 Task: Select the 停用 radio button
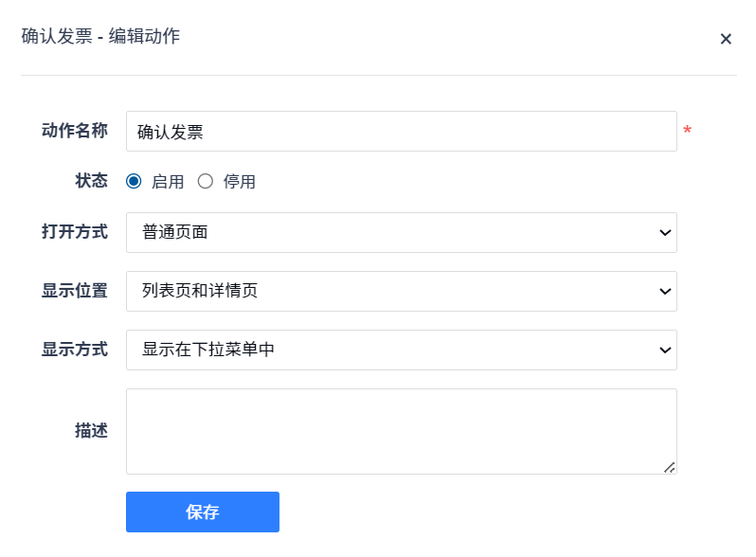tap(206, 182)
